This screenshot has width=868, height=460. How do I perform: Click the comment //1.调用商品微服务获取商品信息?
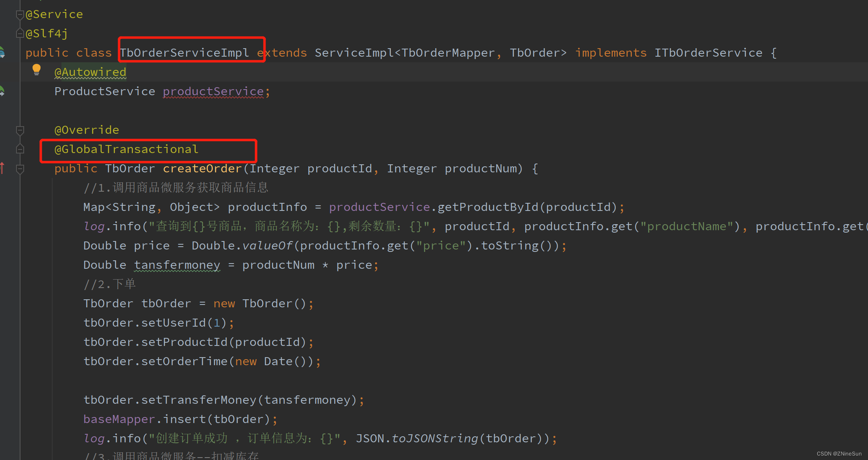pyautogui.click(x=176, y=188)
